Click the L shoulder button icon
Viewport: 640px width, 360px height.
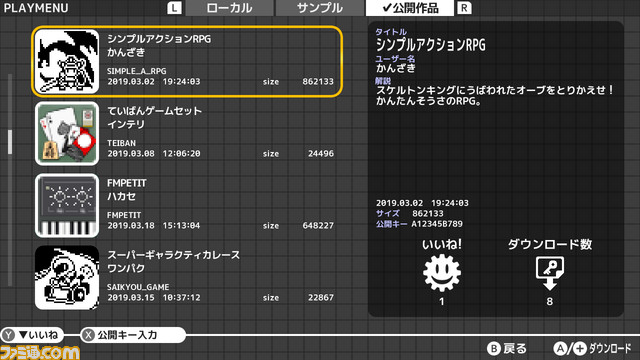tap(174, 8)
